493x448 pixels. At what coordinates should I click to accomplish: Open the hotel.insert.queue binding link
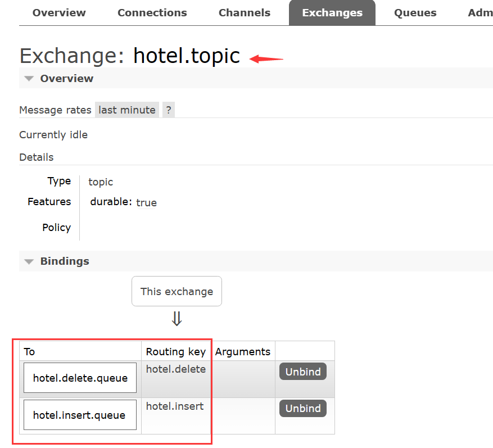click(80, 415)
